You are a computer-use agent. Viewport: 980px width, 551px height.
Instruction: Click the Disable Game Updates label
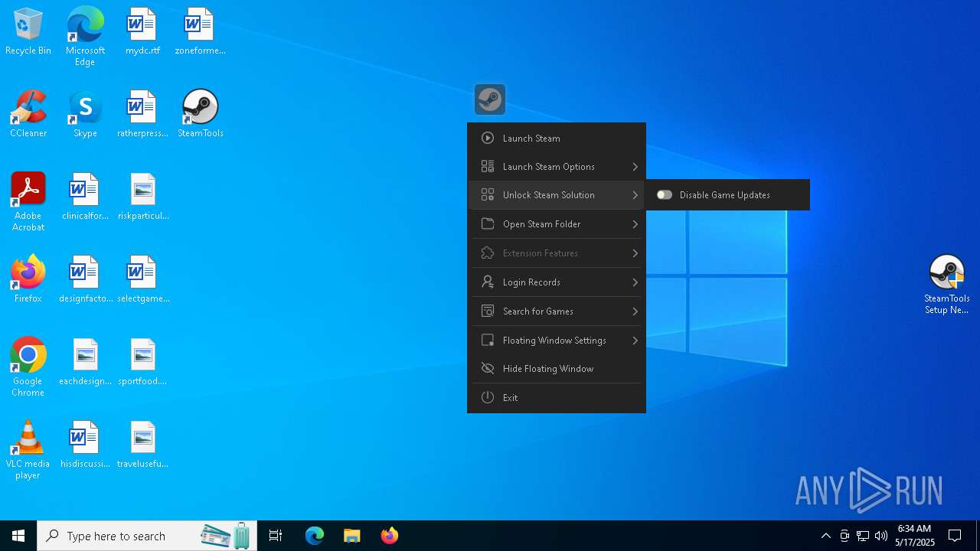[725, 195]
